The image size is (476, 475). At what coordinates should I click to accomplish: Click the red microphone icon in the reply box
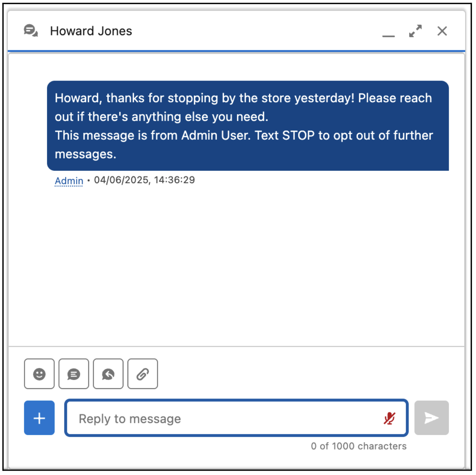click(x=389, y=418)
